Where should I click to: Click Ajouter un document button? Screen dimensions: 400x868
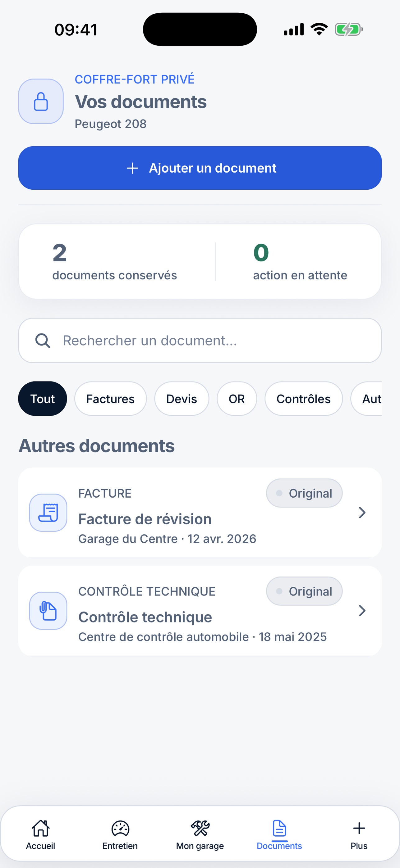(x=200, y=168)
